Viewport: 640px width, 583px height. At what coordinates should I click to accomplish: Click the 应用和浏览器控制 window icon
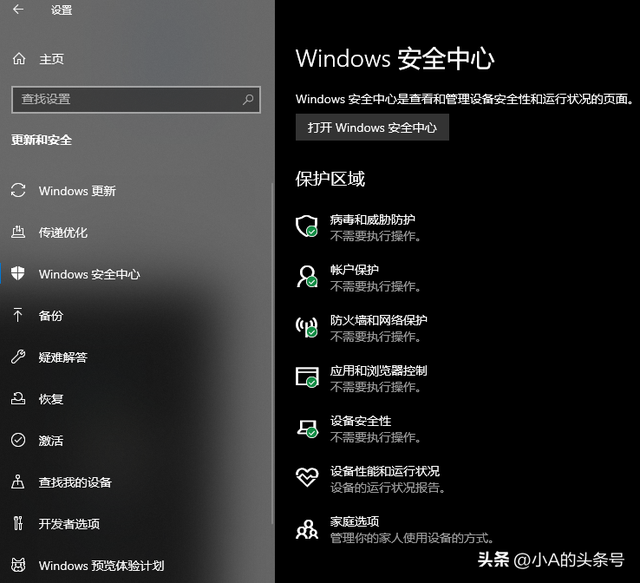307,377
